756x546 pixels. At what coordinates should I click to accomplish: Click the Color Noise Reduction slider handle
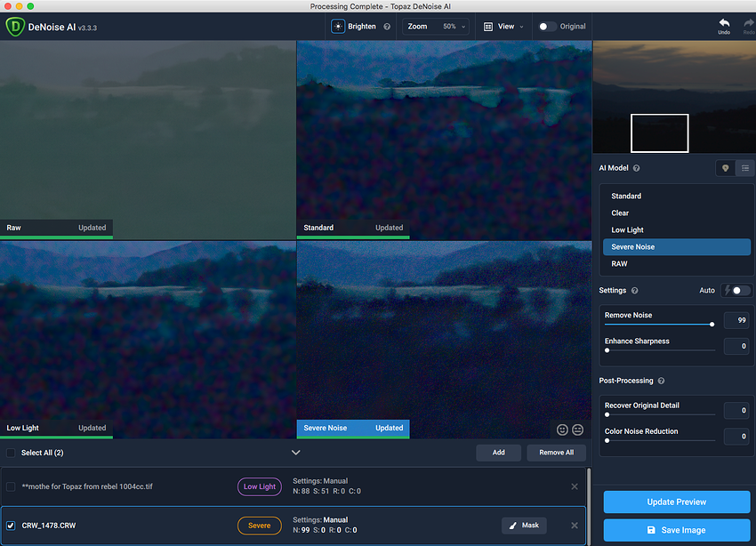coord(607,440)
